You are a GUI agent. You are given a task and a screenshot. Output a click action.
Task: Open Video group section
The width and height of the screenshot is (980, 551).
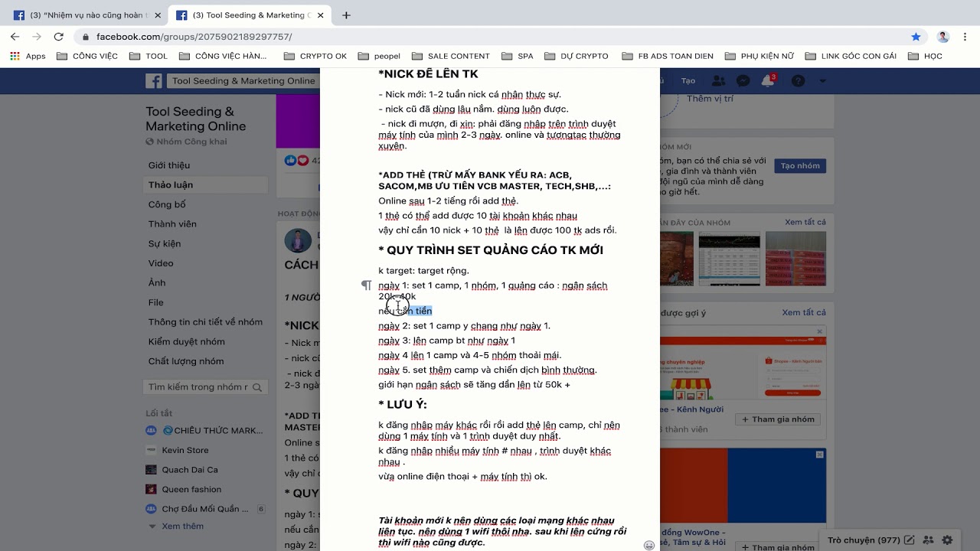tap(161, 263)
